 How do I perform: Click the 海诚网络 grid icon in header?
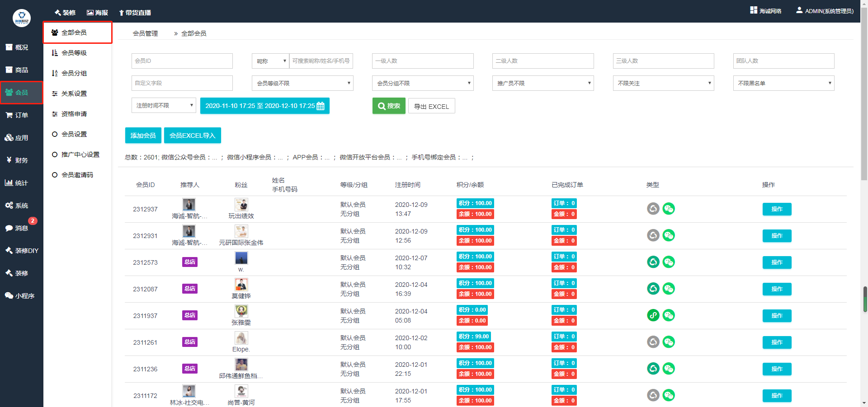pyautogui.click(x=753, y=10)
